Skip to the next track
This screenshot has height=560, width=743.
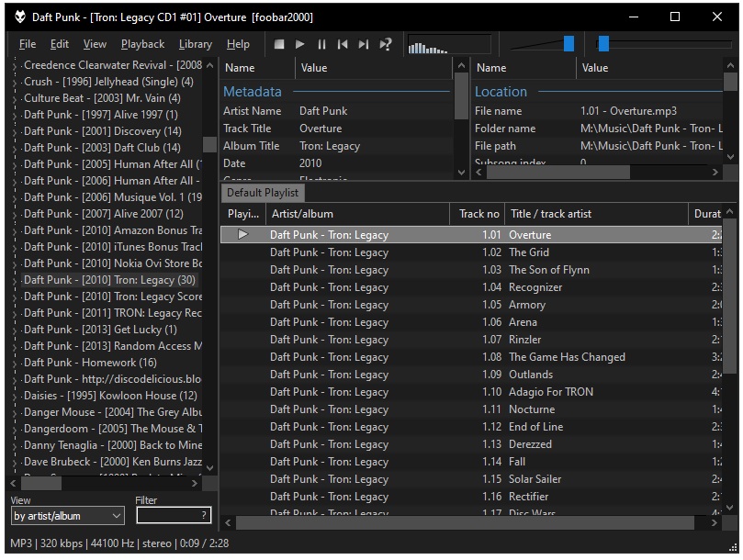364,44
